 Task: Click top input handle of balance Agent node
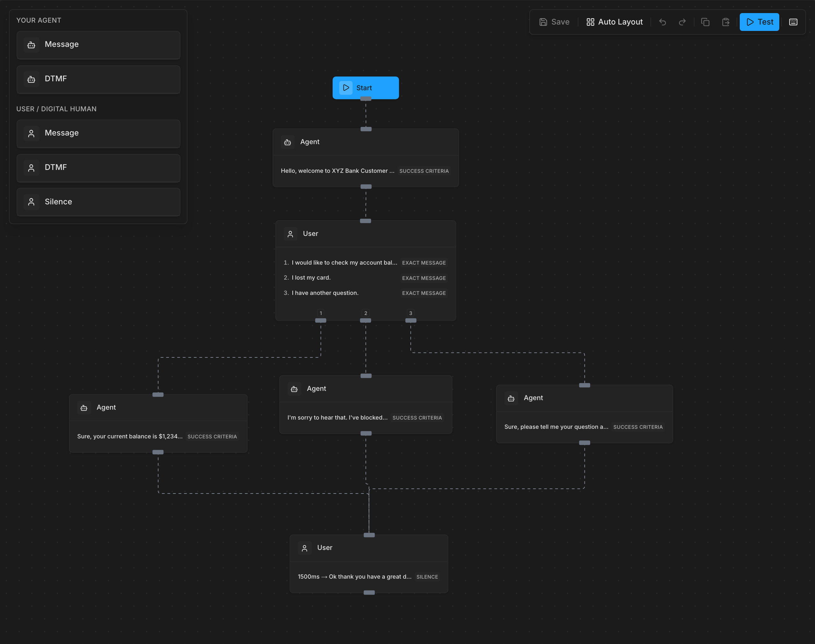158,395
